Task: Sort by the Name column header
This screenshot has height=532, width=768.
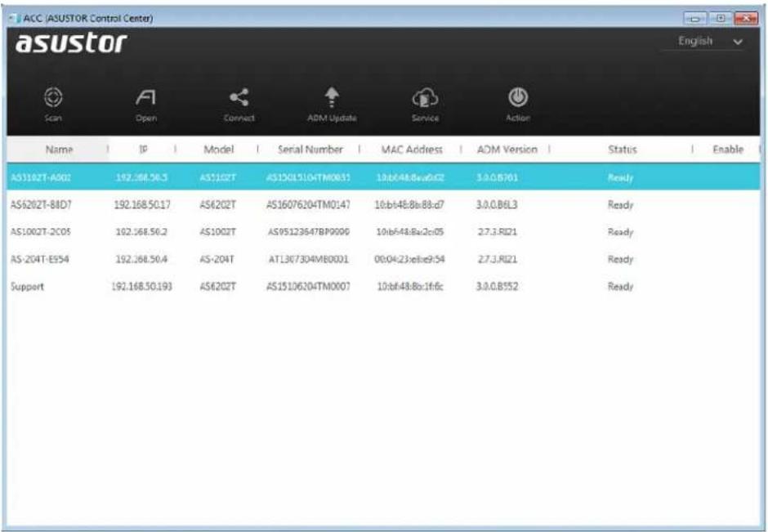Action: [59, 150]
